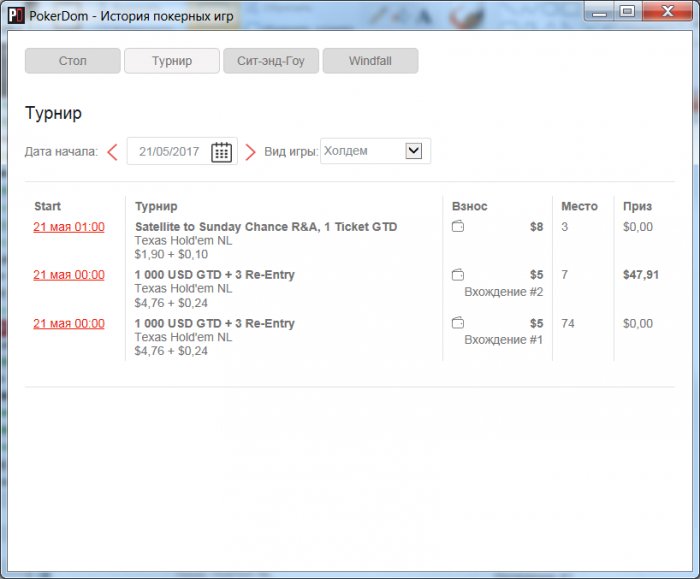Open 21 мая 00:00 link for Вхождение #2
The width and height of the screenshot is (700, 579).
69,275
